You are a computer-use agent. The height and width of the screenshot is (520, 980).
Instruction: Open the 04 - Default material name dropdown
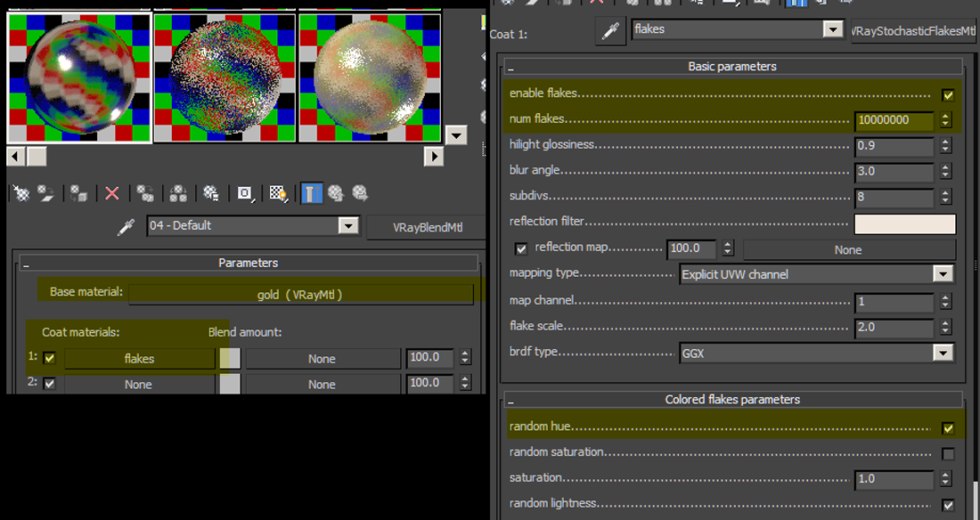pos(349,225)
